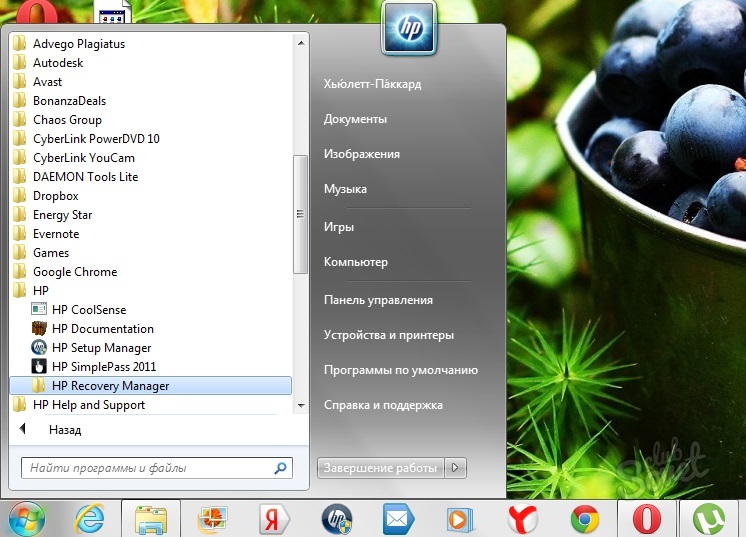The image size is (746, 537).
Task: Open shutdown options arrow next to Завершение работы
Action: 456,467
